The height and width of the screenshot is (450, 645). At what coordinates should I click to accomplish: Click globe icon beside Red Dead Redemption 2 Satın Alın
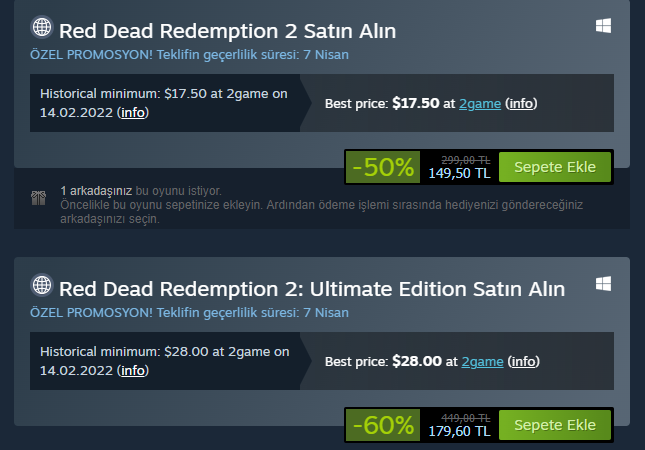click(x=42, y=29)
